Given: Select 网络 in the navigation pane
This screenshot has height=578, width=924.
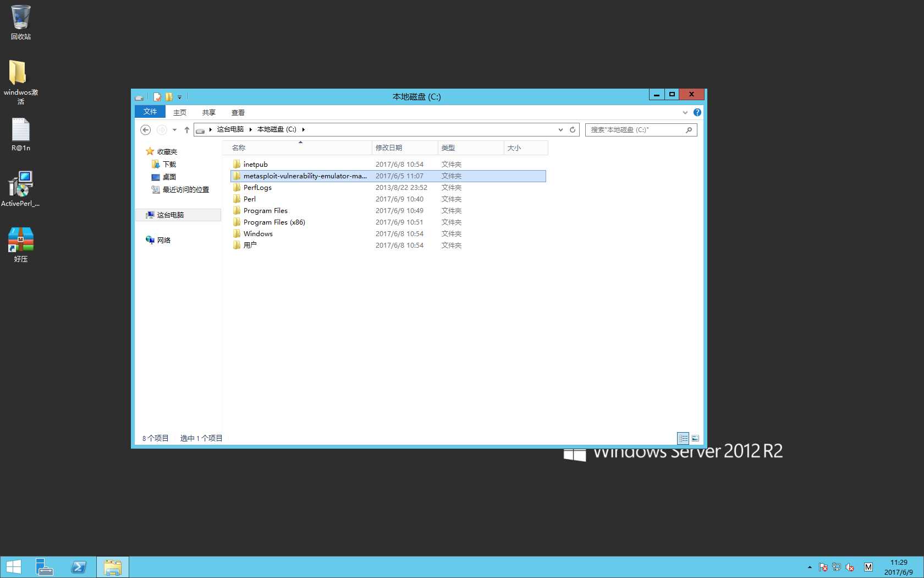Looking at the screenshot, I should 158,240.
